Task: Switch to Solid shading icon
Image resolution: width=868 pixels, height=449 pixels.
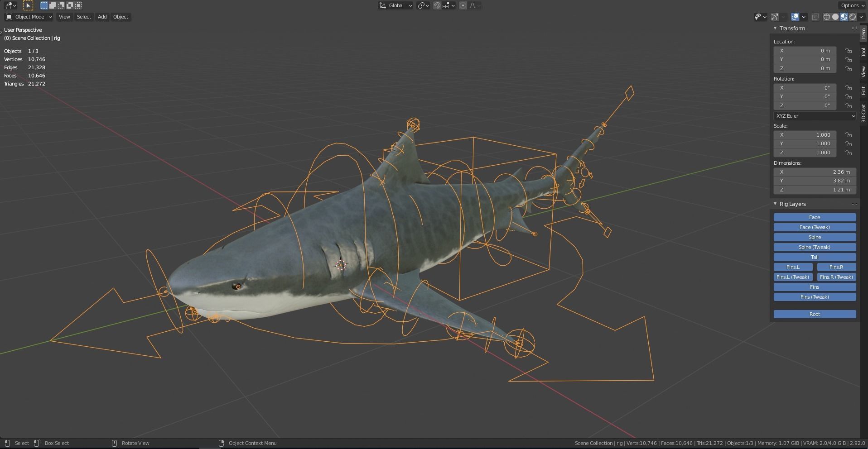Action: (835, 17)
